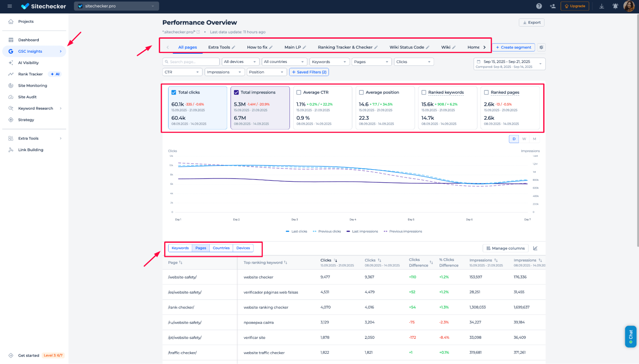The height and width of the screenshot is (364, 639).
Task: Expand GSC Insights sidebar submenu
Action: [x=60, y=51]
